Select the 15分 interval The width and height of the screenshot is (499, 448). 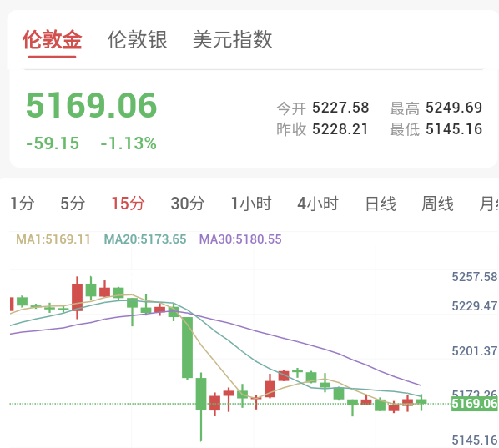coord(128,204)
